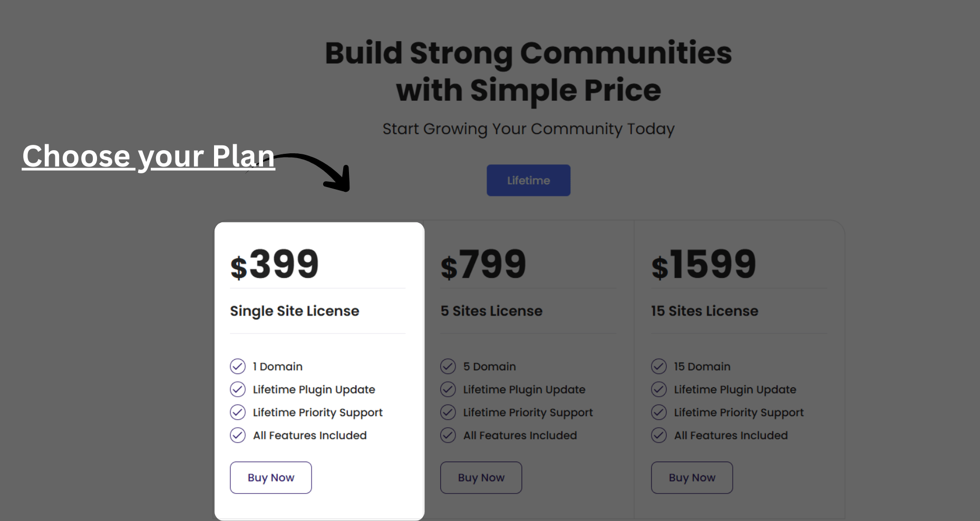Select the Single Site License plan title
The image size is (980, 521).
294,311
